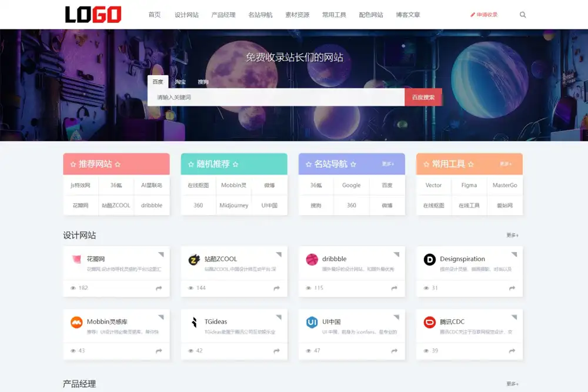Open AI星联盟 in 推荐网站 panel
588x392 pixels.
[152, 185]
